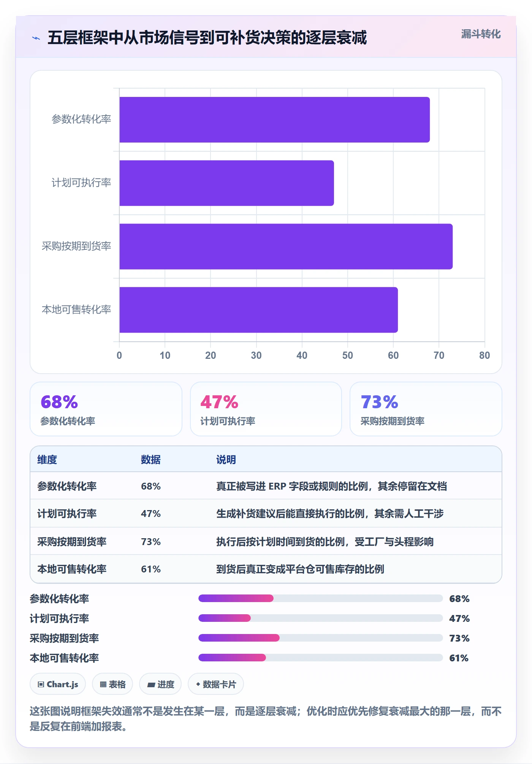This screenshot has height=764, width=532.
Task: Click the axis label 80 on the chart
Action: coord(484,355)
